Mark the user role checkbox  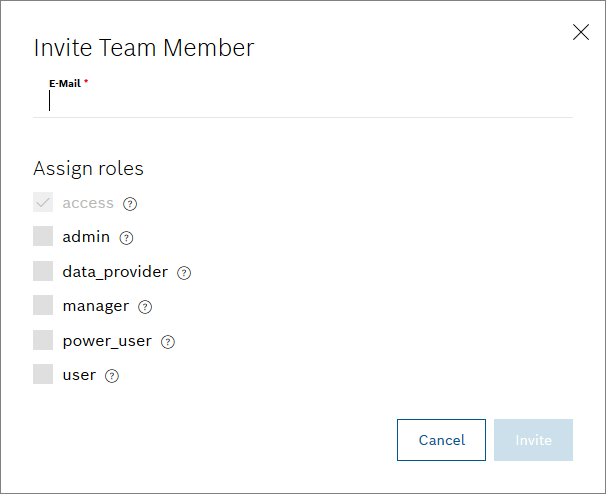click(x=43, y=375)
